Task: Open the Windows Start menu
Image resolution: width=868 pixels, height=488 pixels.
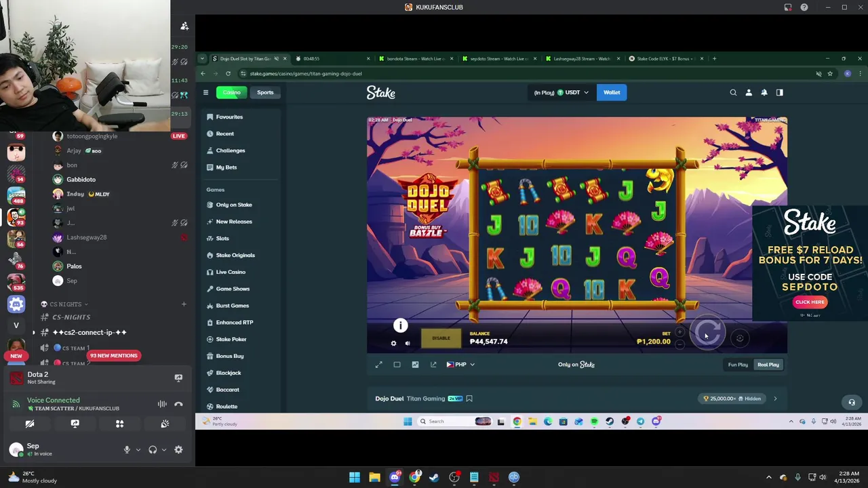Action: 355,477
